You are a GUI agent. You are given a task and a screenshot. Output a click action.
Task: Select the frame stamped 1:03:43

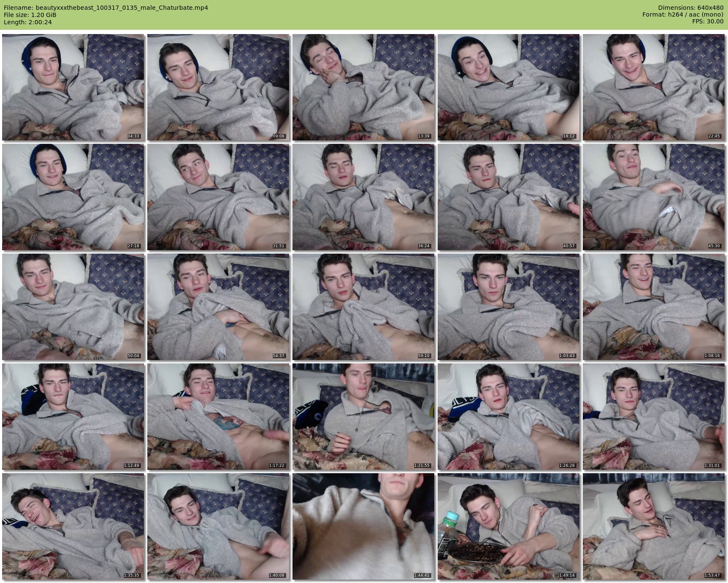(x=508, y=307)
